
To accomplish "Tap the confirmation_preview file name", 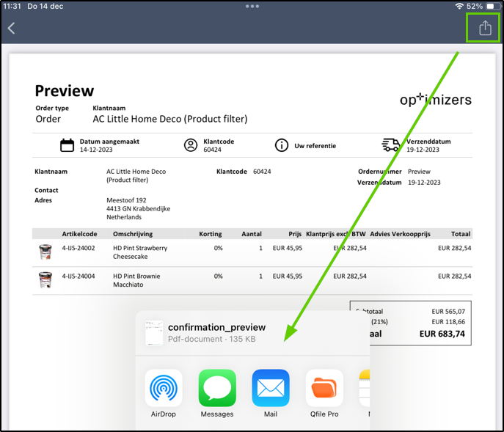I will pos(216,327).
